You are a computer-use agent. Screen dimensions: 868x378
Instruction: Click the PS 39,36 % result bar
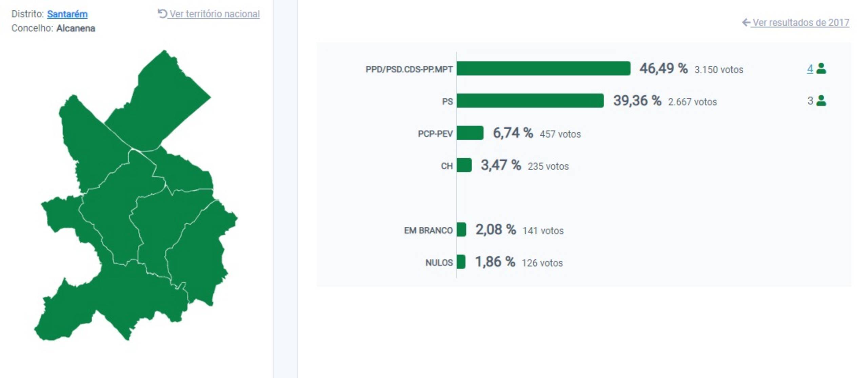[x=530, y=101]
